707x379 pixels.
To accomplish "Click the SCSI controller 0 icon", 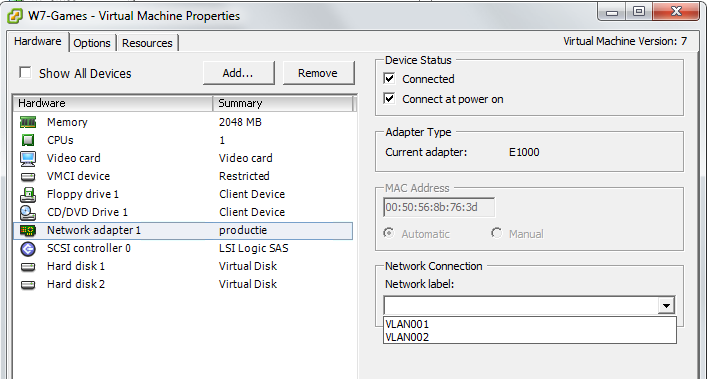I will 28,248.
